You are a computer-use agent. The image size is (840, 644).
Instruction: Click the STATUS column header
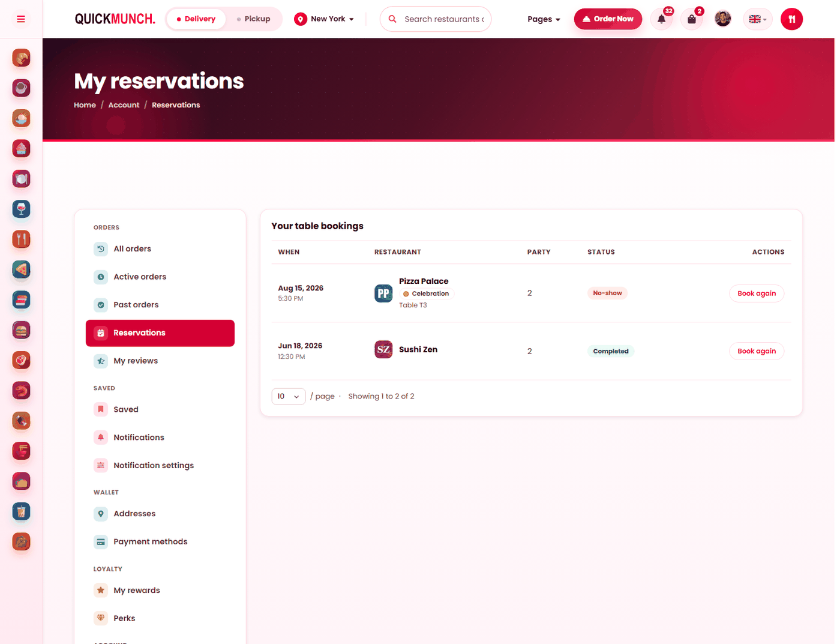click(x=601, y=252)
